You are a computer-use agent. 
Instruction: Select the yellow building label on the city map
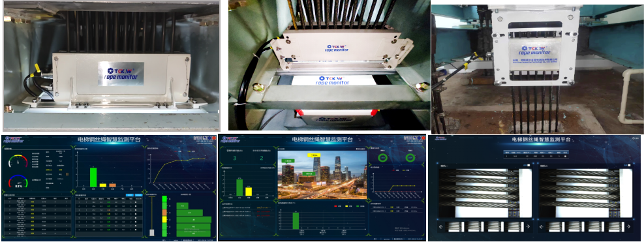click(314, 155)
